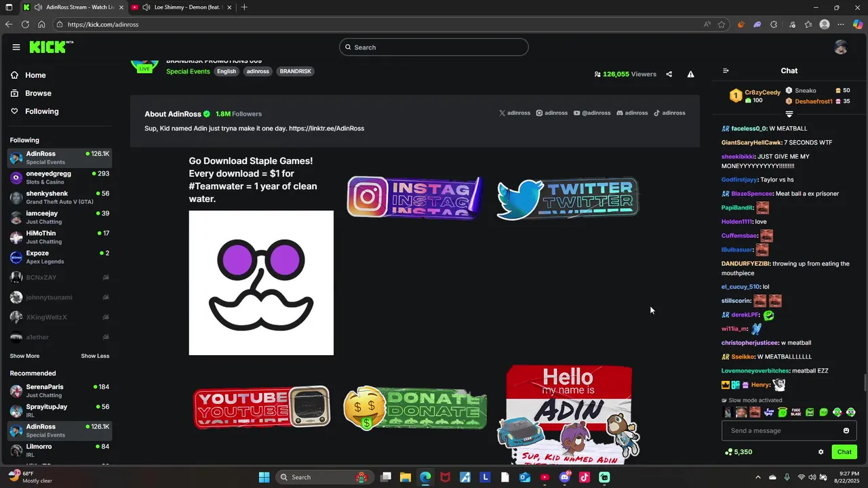Open chat settings gear icon
The height and width of the screenshot is (488, 868).
point(821,452)
